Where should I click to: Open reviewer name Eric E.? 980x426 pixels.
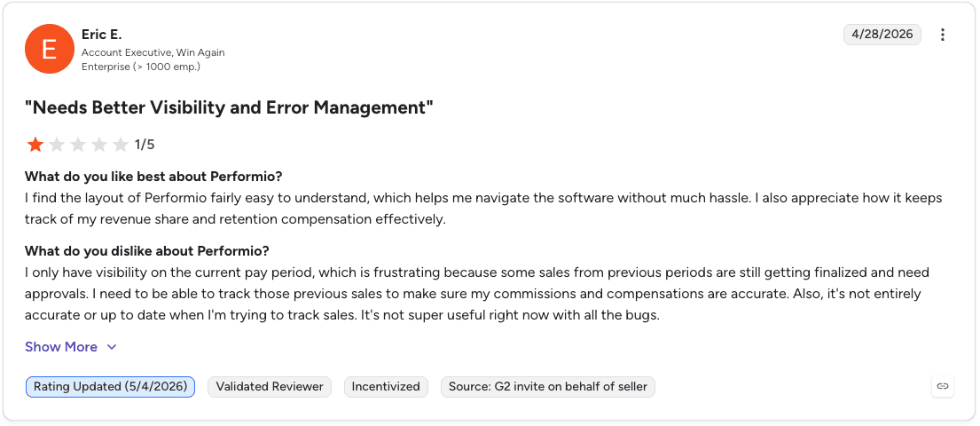[x=102, y=35]
